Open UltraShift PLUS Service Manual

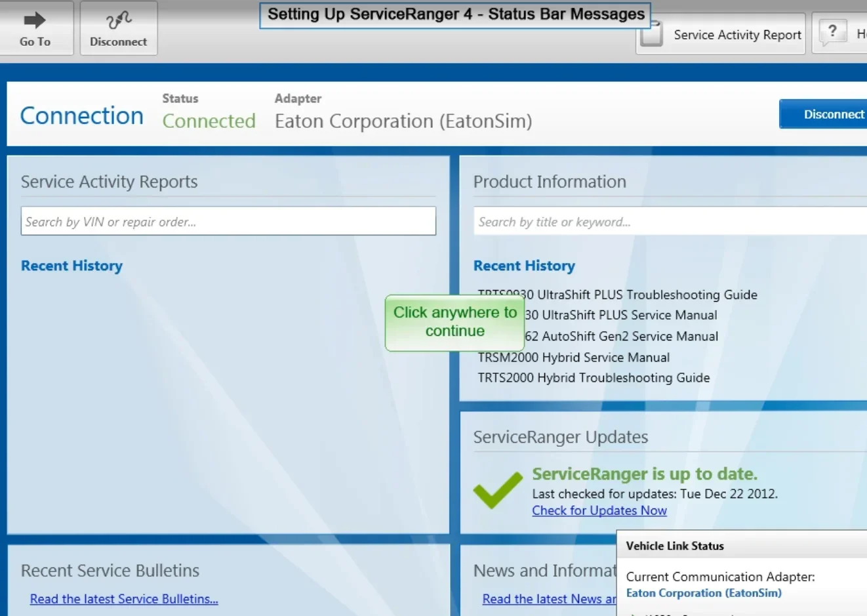(621, 316)
